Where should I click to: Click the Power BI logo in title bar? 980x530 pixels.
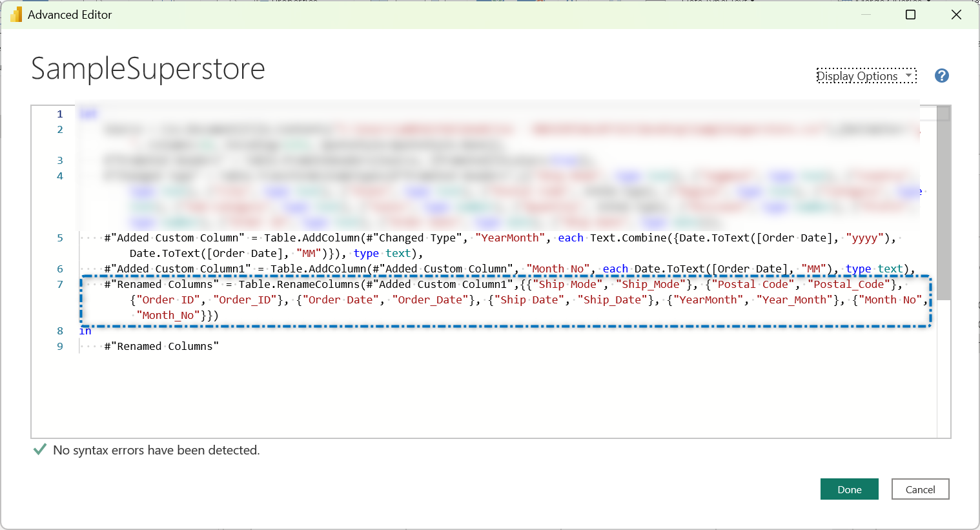(x=15, y=15)
